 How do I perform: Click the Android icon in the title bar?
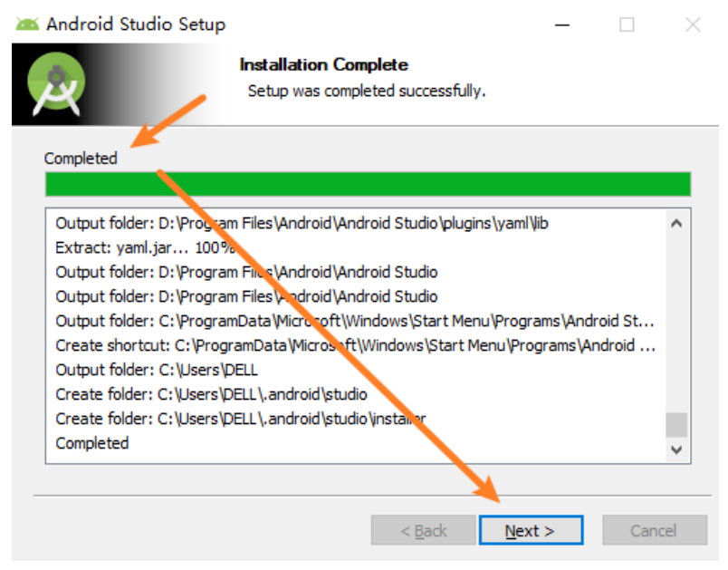pyautogui.click(x=28, y=24)
